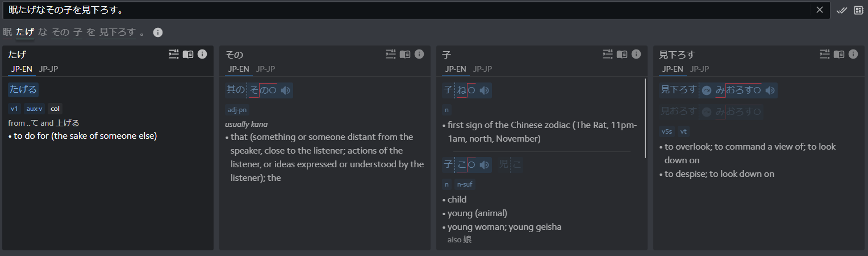Select parsed word 眠 in sentence
The image size is (868, 256).
[x=7, y=32]
